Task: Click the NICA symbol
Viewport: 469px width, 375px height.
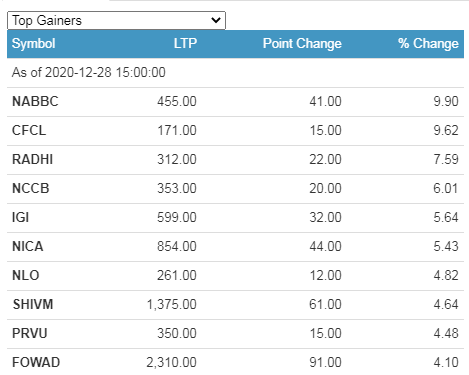Action: click(x=28, y=246)
